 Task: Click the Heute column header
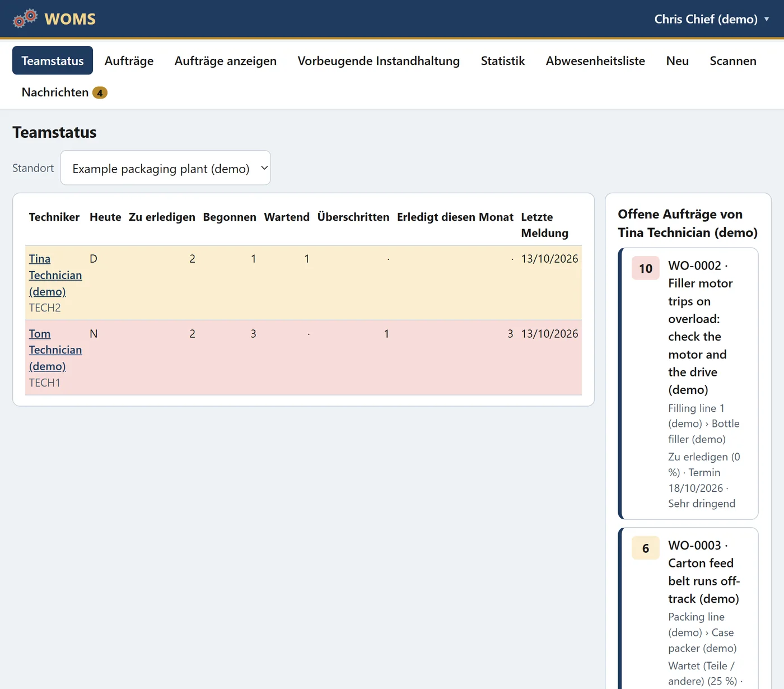(x=105, y=217)
